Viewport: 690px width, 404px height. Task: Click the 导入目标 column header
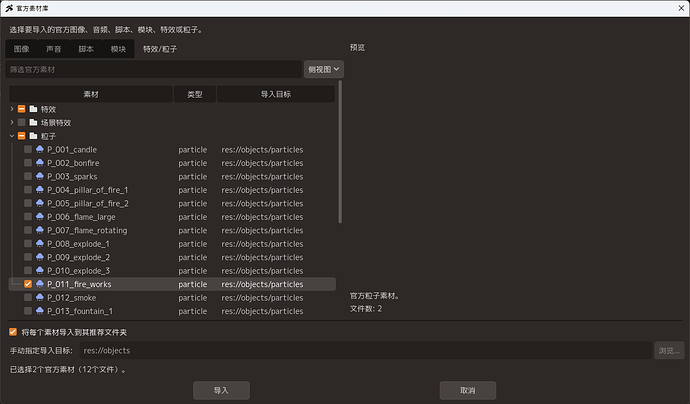pyautogui.click(x=276, y=94)
